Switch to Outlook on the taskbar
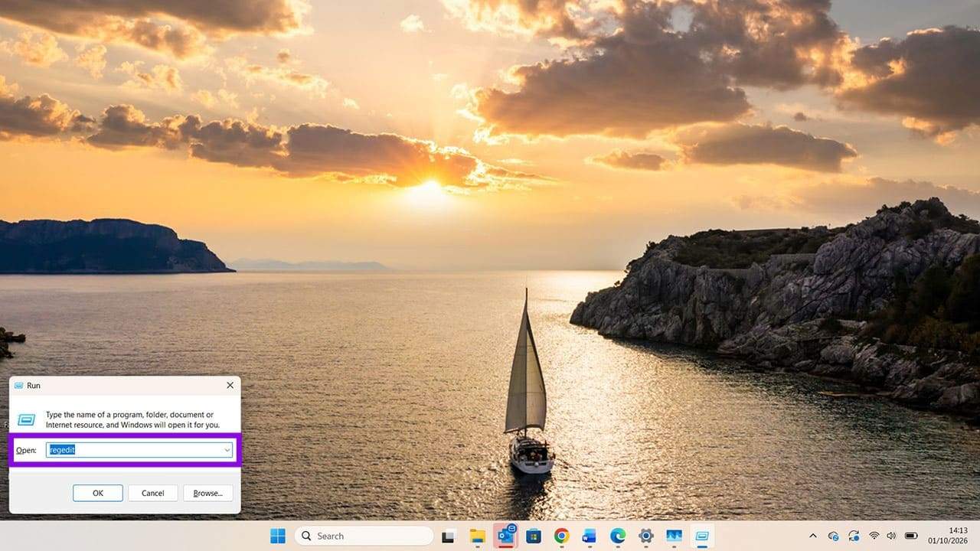Screen dimensions: 980x551 point(506,536)
